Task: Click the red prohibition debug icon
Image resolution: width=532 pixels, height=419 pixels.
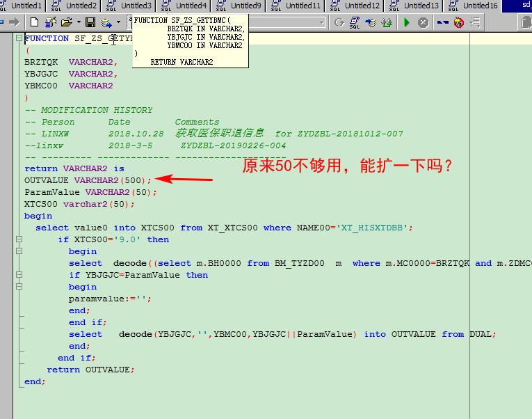Action: coord(459,23)
